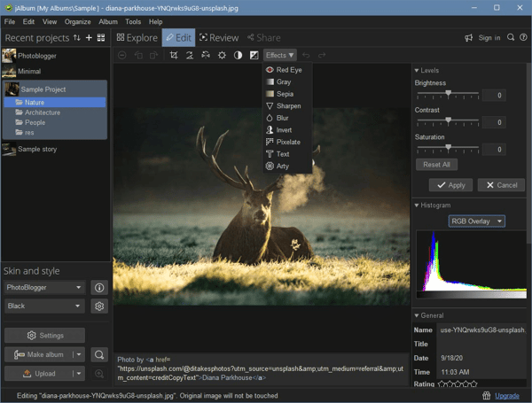The height and width of the screenshot is (403, 532).
Task: Preview the album with magnifier button
Action: 99,354
